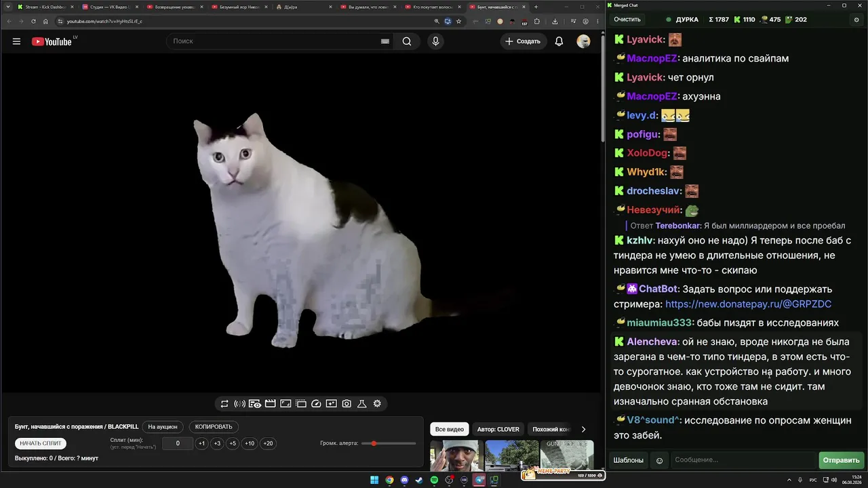Add 5 minutes with the +5 button
This screenshot has height=488, width=868.
233,443
